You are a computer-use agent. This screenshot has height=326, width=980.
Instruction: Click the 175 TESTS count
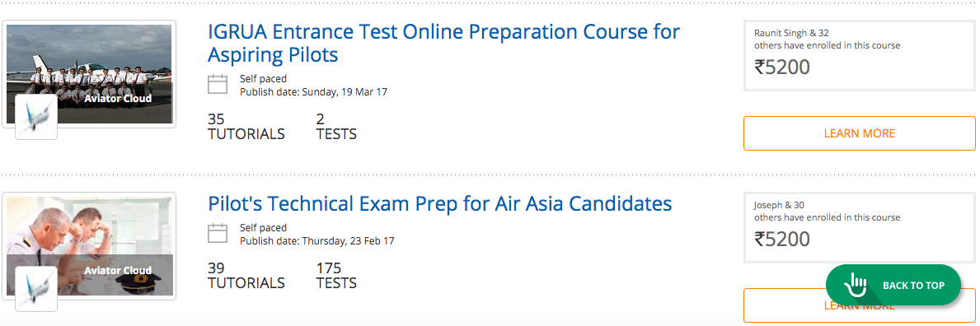tap(336, 276)
